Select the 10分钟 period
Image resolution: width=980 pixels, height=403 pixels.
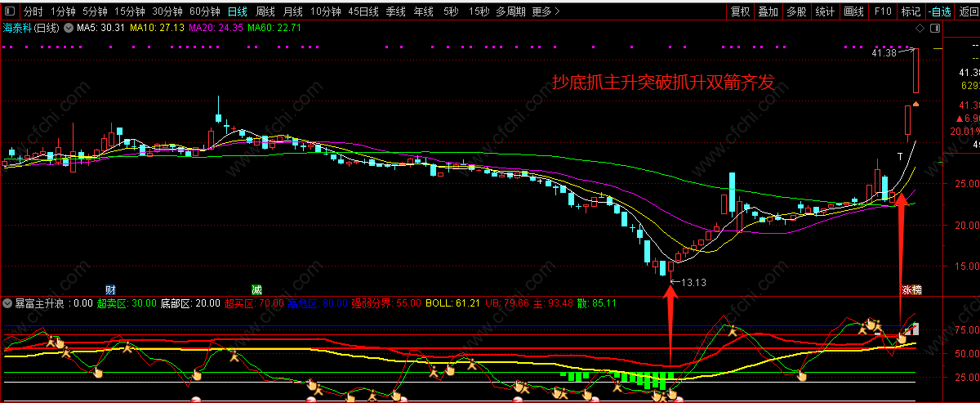(x=326, y=11)
